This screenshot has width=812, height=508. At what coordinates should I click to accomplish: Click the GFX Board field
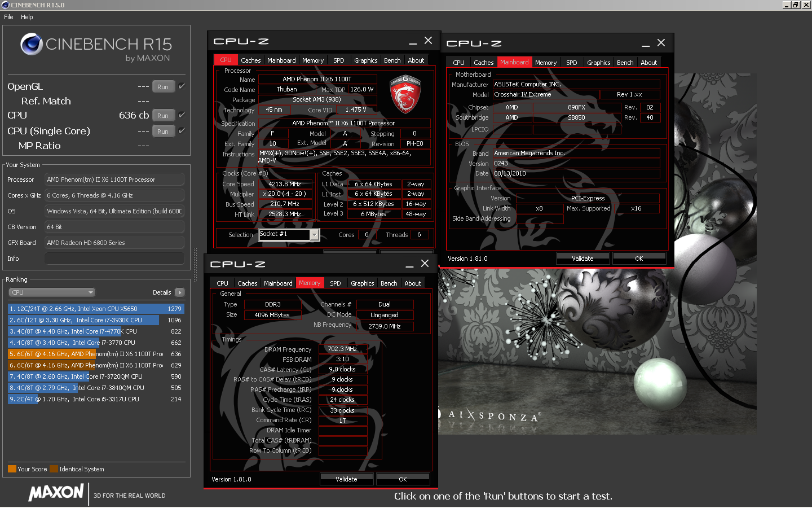(114, 243)
